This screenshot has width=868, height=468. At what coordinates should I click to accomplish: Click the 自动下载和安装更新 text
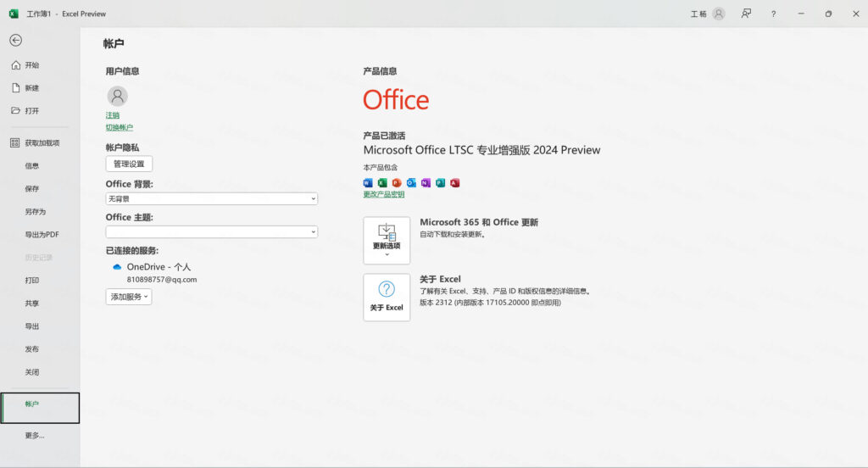453,234
